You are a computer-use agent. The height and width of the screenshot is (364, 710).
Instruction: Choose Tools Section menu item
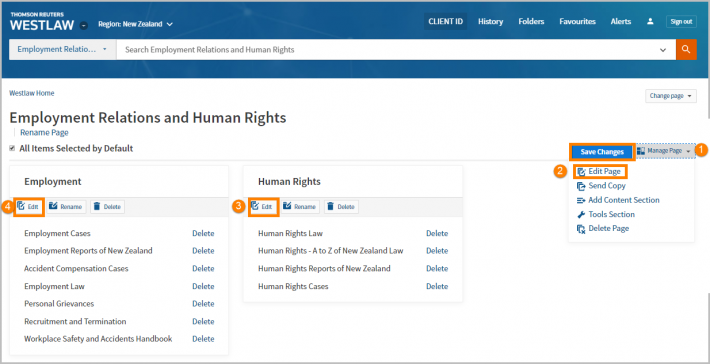pos(606,215)
